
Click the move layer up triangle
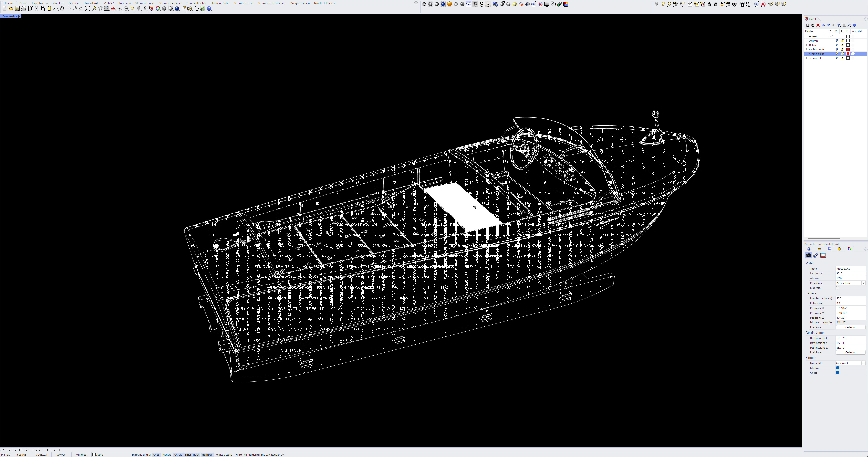pos(823,25)
